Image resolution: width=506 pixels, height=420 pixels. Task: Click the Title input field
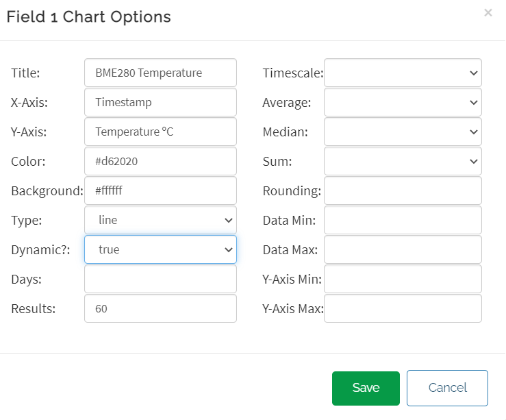[160, 73]
